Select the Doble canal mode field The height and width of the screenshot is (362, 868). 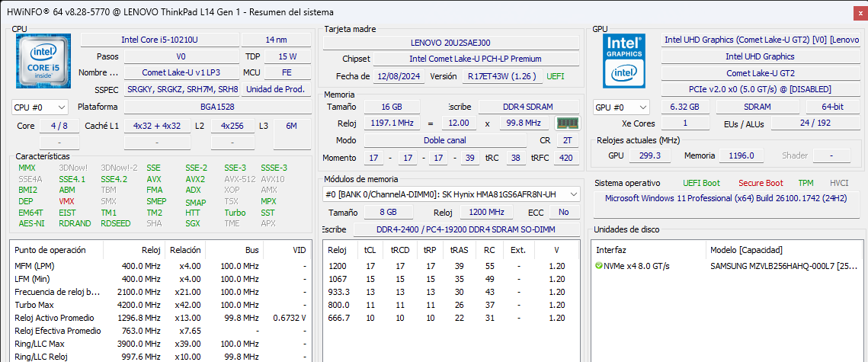pos(445,140)
